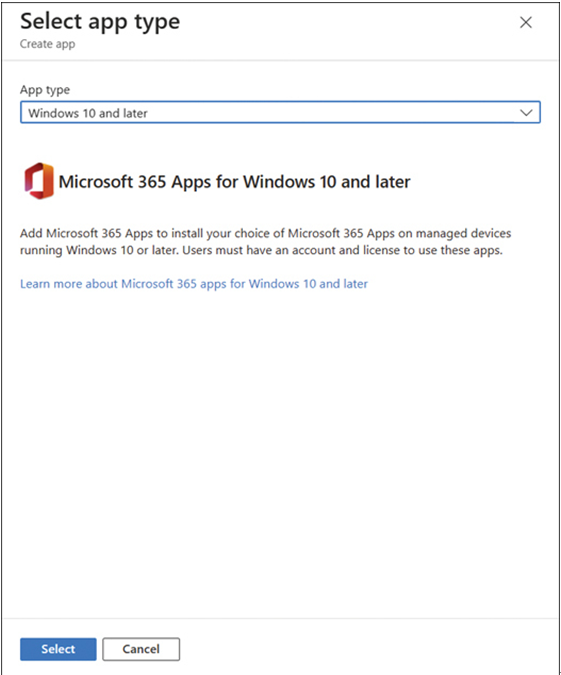
Task: Open Learn more about Microsoft 365 apps link
Action: point(194,284)
